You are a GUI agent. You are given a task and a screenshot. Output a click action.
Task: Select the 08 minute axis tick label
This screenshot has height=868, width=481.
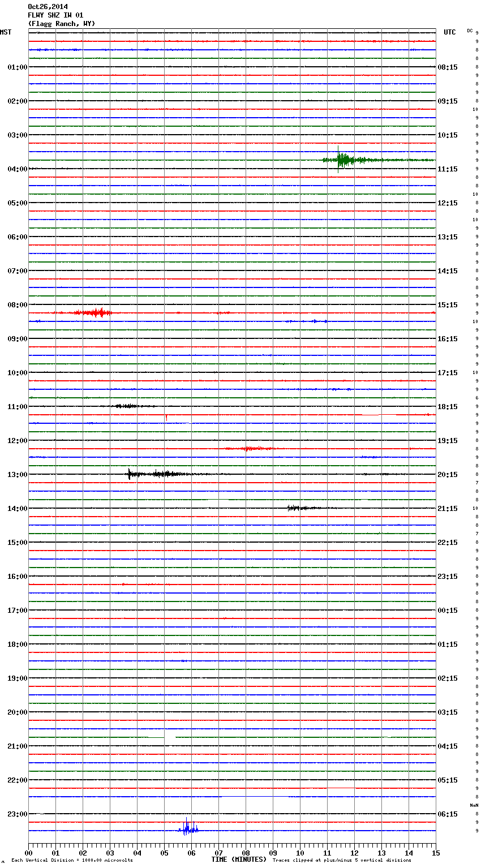[246, 853]
